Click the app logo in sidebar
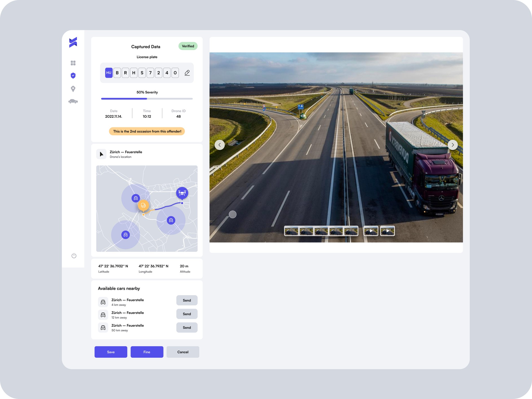Image resolution: width=532 pixels, height=399 pixels. (x=73, y=42)
